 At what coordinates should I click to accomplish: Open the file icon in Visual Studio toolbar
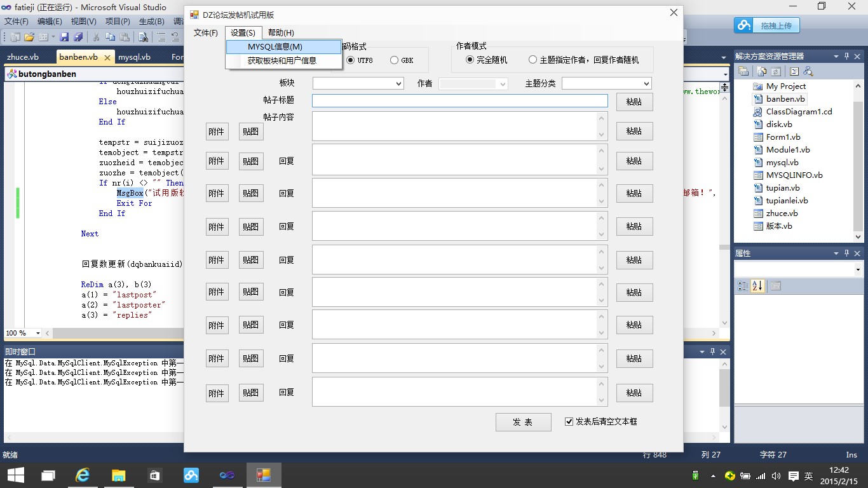click(x=29, y=37)
